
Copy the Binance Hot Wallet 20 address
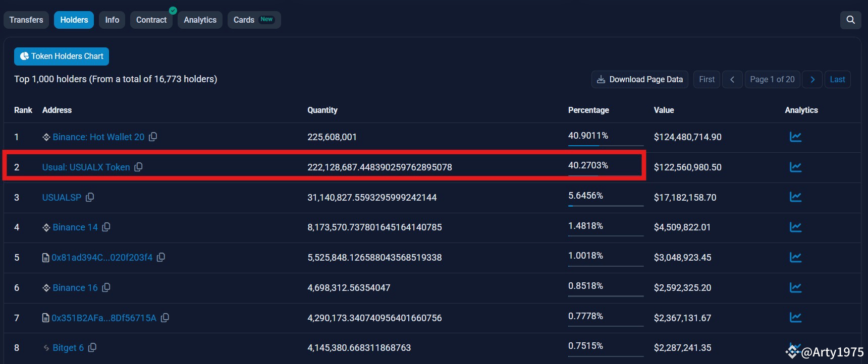tap(153, 137)
